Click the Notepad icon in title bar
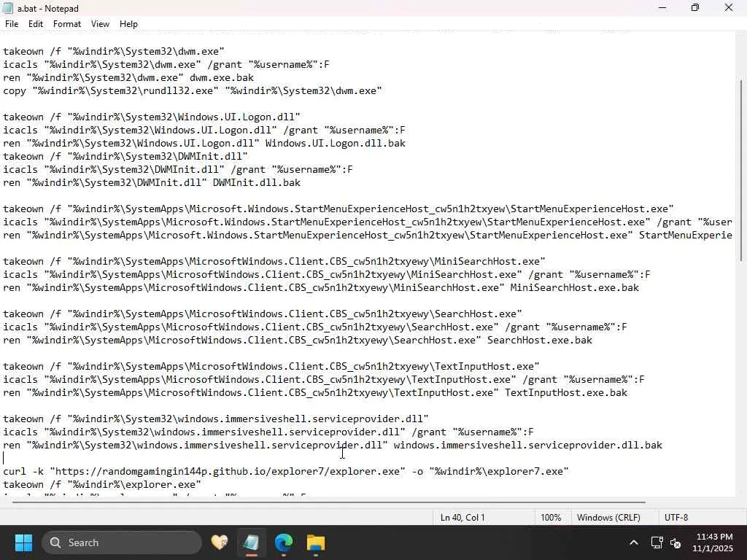747x560 pixels. click(x=7, y=8)
